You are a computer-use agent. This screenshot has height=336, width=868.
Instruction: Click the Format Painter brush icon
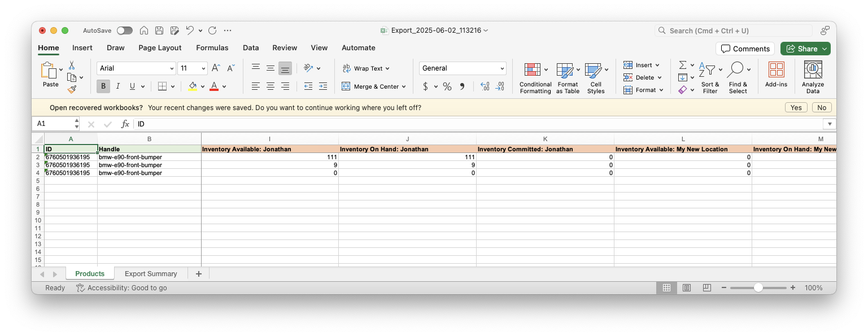click(72, 89)
